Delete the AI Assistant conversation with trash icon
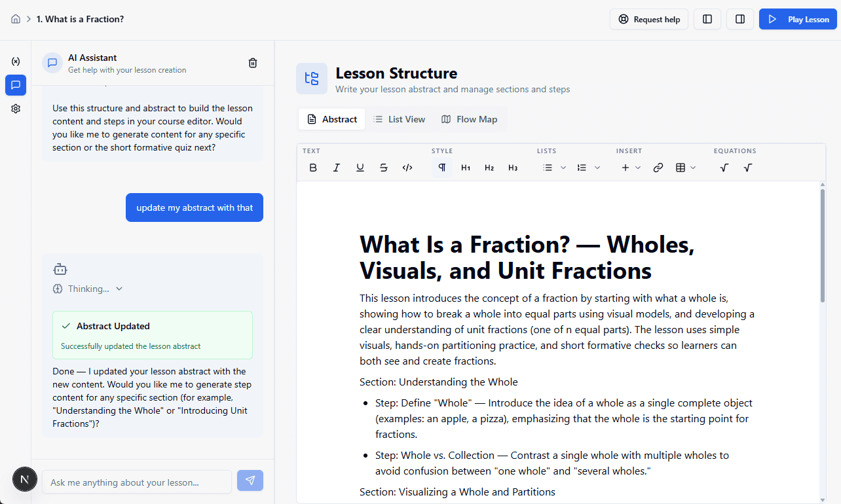 point(252,63)
